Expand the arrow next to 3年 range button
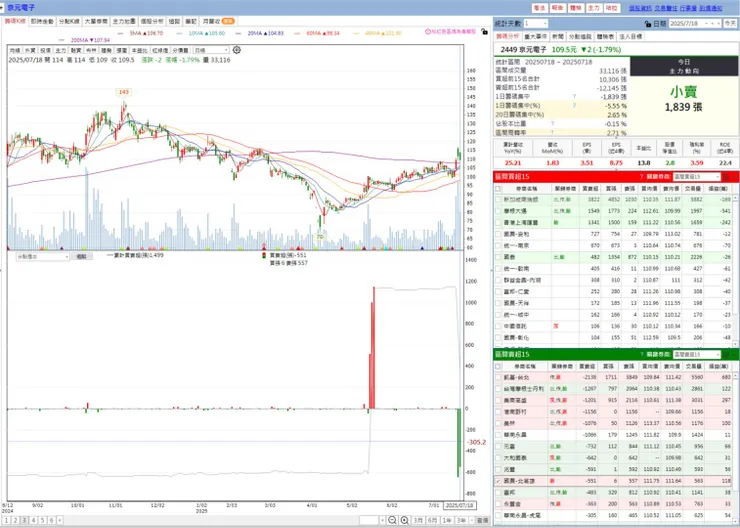This screenshot has width=740, height=528. click(471, 520)
